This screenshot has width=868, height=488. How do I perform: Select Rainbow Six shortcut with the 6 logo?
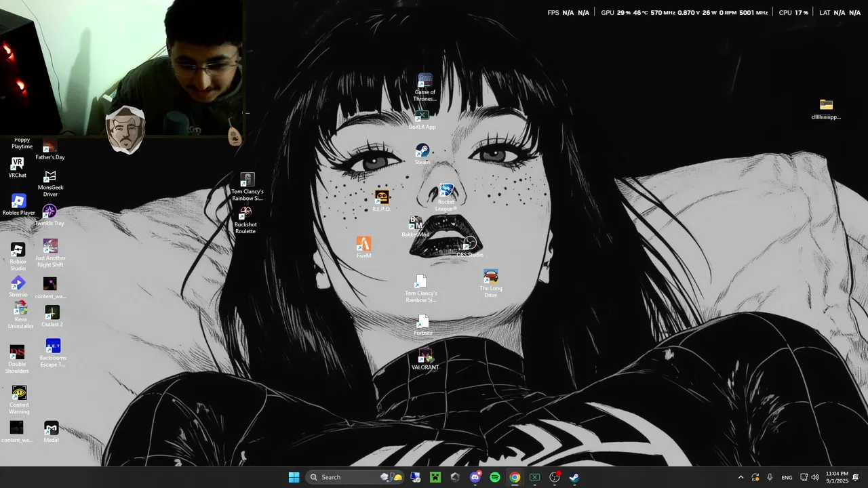click(x=248, y=187)
